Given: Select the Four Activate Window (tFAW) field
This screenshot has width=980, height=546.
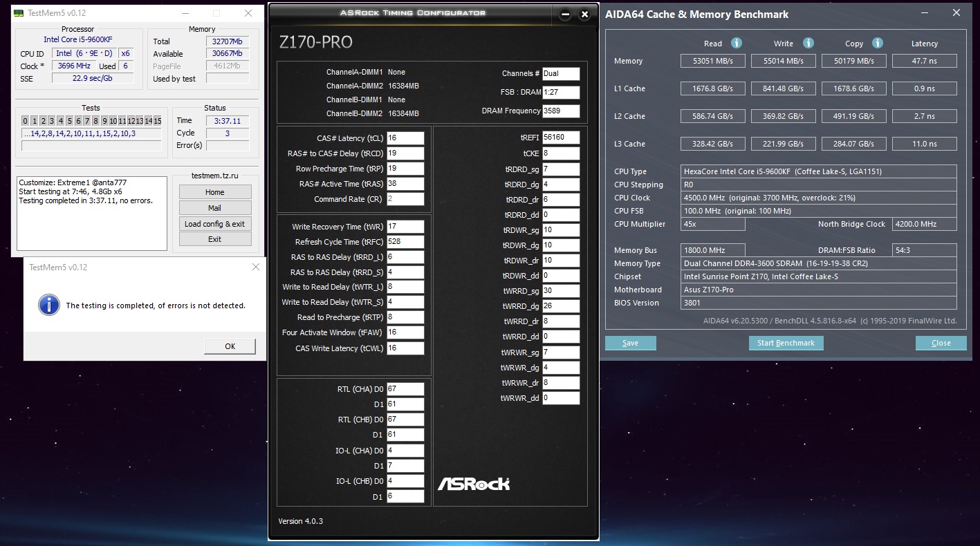Looking at the screenshot, I should (405, 332).
